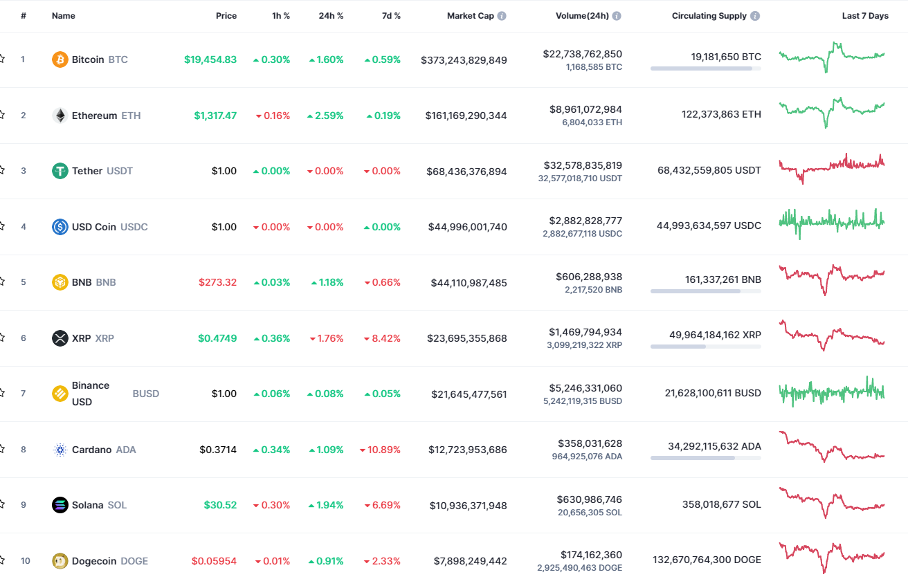Open the Circulating Supply info tooltip
This screenshot has width=908, height=588.
[756, 15]
